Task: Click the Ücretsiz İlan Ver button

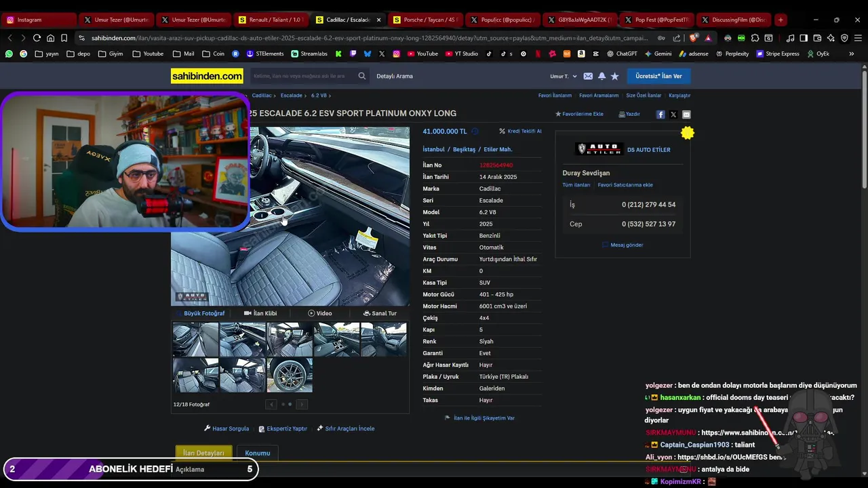Action: click(658, 76)
